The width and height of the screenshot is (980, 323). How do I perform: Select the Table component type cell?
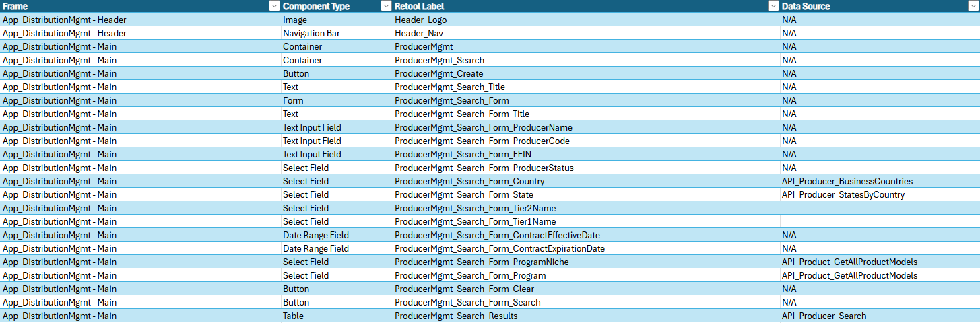click(x=336, y=316)
